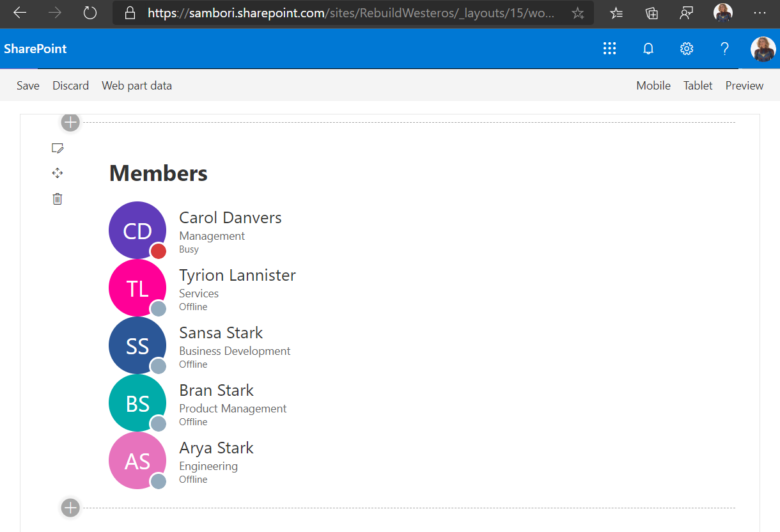Add a new section below the members list
This screenshot has height=532, width=780.
tap(70, 508)
